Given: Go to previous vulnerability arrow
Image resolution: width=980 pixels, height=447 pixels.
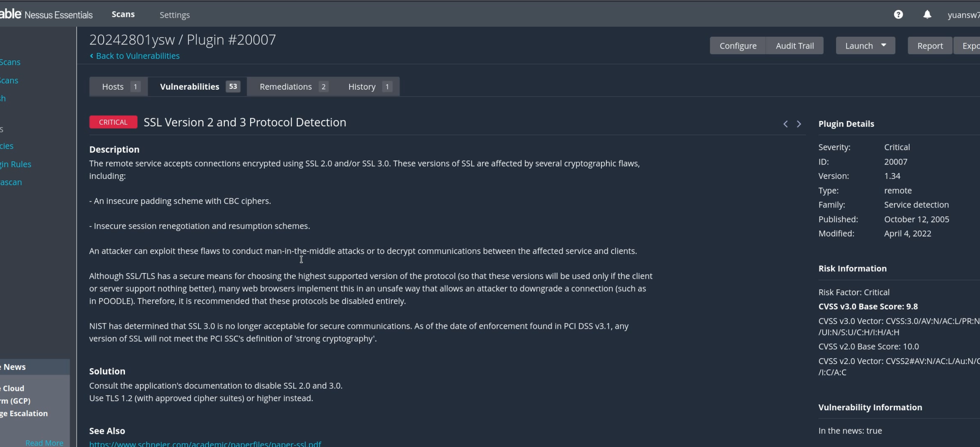Looking at the screenshot, I should pos(785,124).
